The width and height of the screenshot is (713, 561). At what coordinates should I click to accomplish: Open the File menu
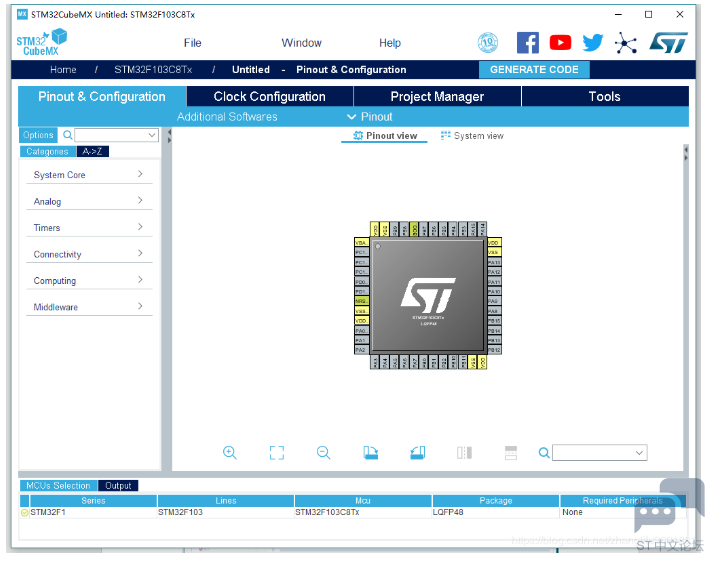pos(192,43)
